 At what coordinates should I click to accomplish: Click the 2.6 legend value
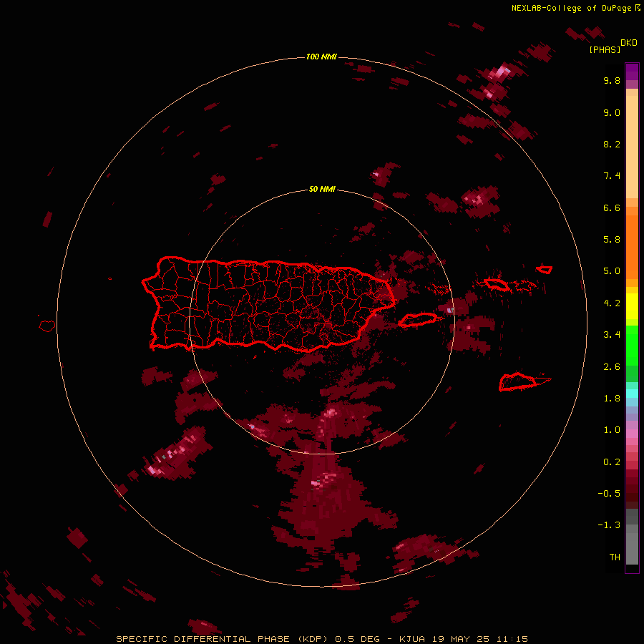[x=612, y=367]
